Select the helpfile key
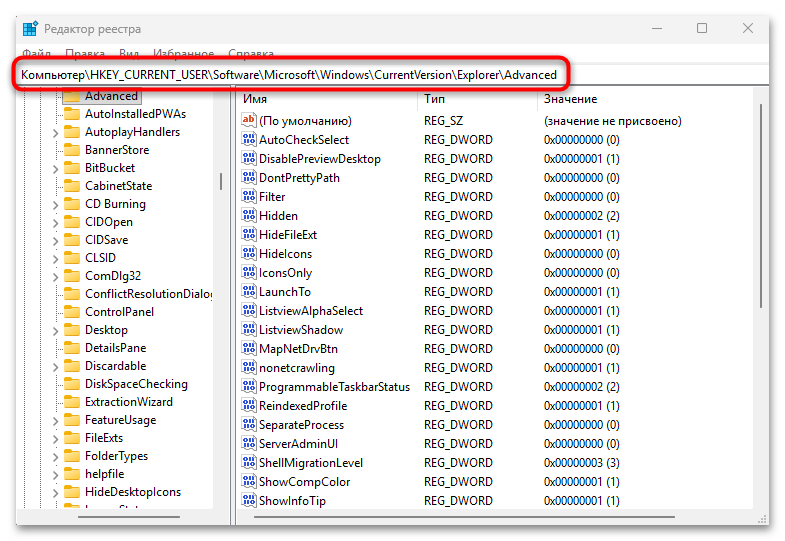The width and height of the screenshot is (785, 541). click(x=104, y=474)
